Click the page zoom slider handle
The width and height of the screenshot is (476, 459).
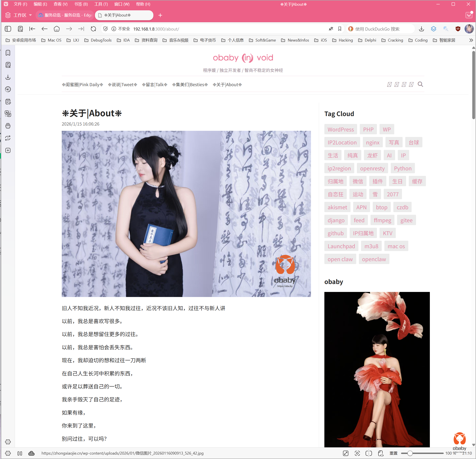tap(410, 453)
